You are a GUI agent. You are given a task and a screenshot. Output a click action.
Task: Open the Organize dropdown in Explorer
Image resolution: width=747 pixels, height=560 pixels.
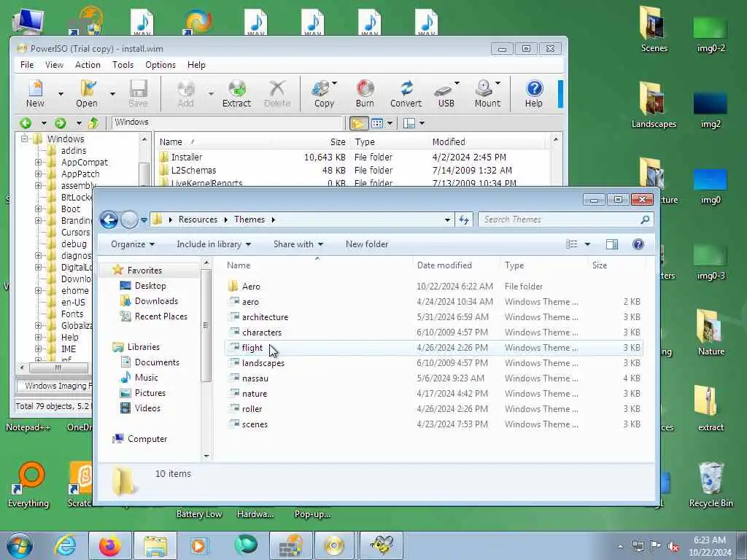point(133,244)
